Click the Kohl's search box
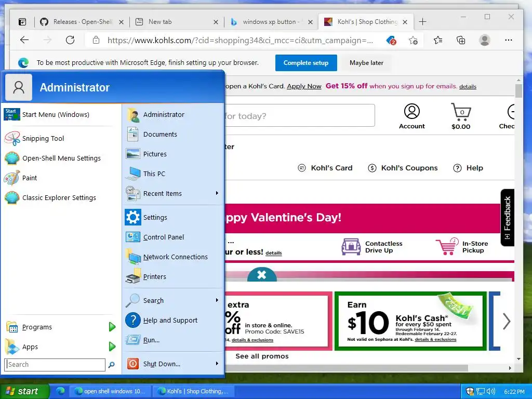The width and height of the screenshot is (532, 399). 300,116
